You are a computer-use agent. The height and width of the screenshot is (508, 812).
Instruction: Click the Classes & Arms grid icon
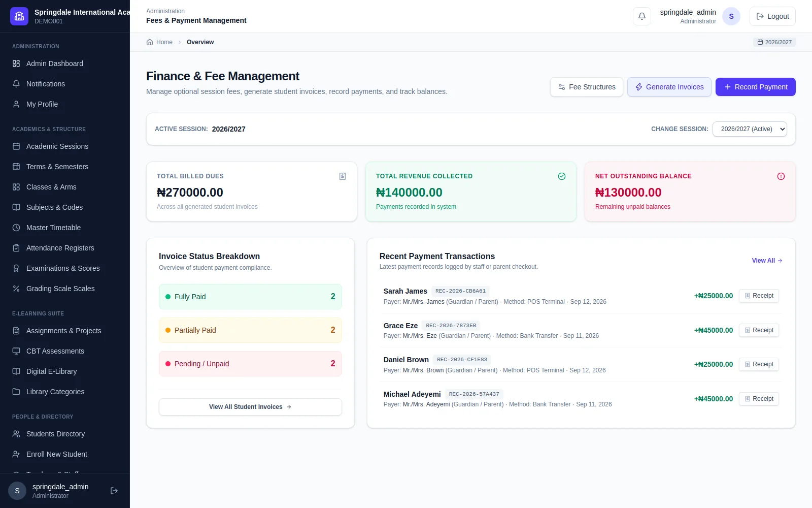pos(16,187)
